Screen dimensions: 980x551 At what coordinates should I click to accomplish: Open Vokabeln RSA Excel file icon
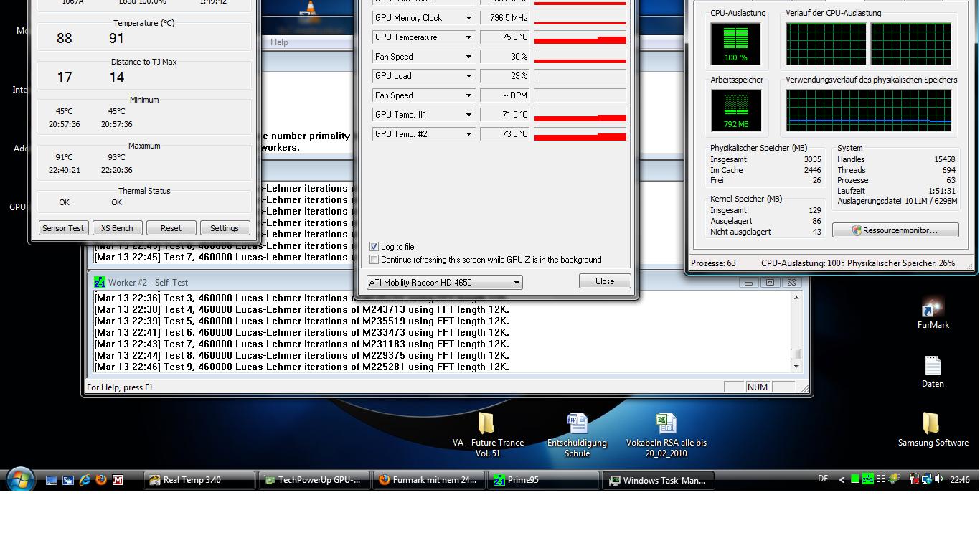pyautogui.click(x=666, y=433)
